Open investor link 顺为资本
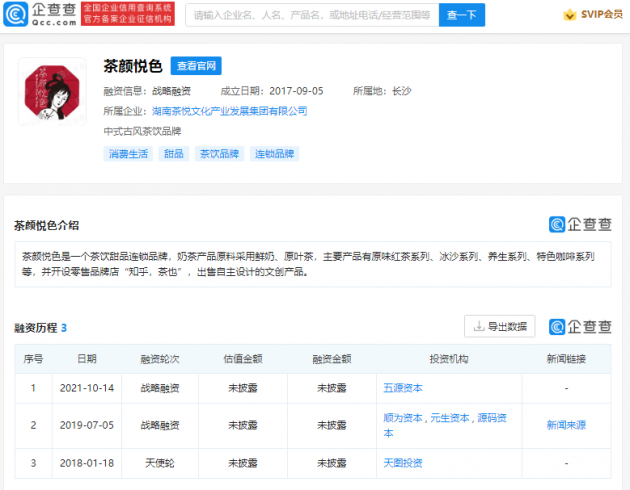The image size is (630, 490). 403,418
